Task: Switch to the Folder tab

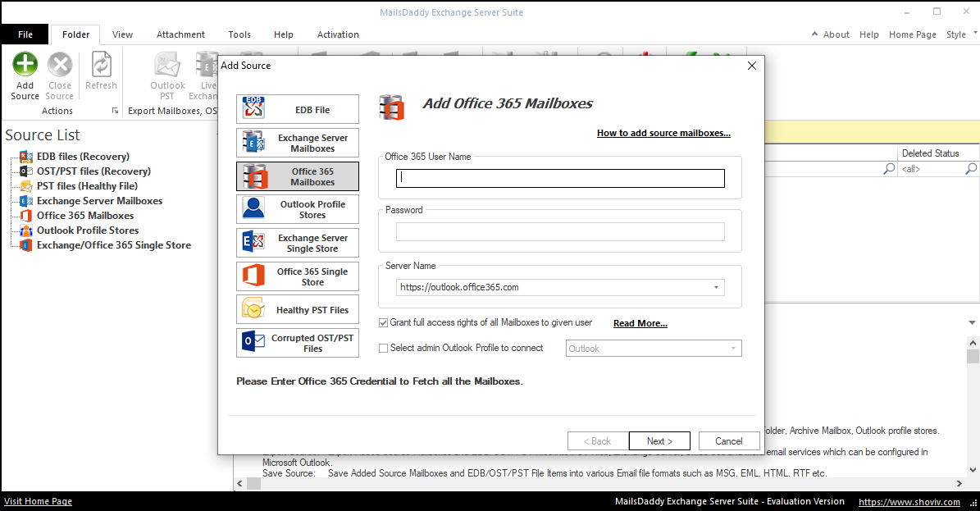Action: (x=75, y=34)
